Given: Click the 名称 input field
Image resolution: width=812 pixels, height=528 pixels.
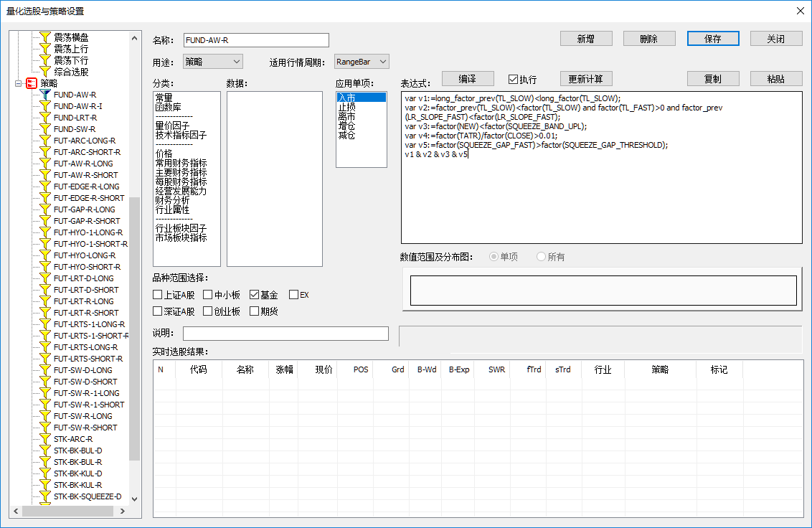Looking at the screenshot, I should (x=256, y=40).
